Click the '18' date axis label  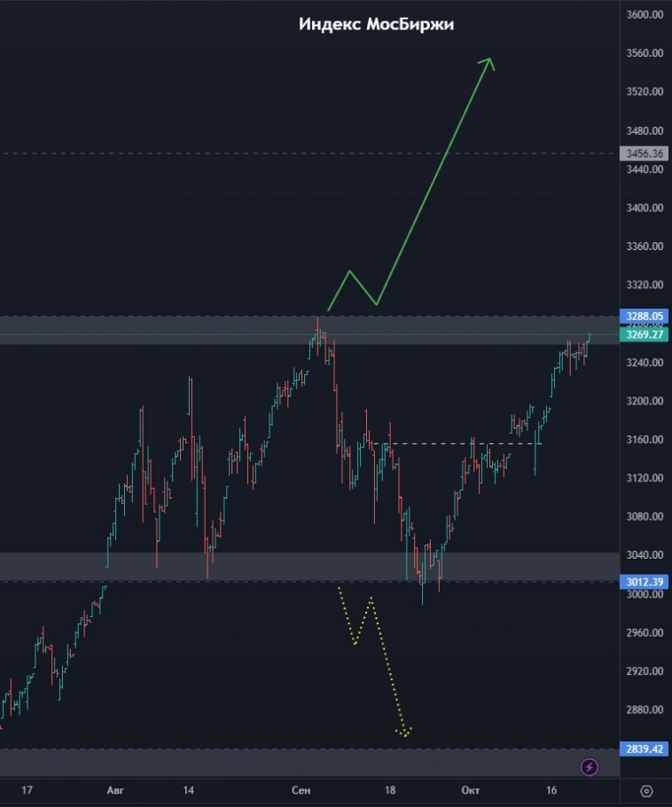[x=390, y=790]
